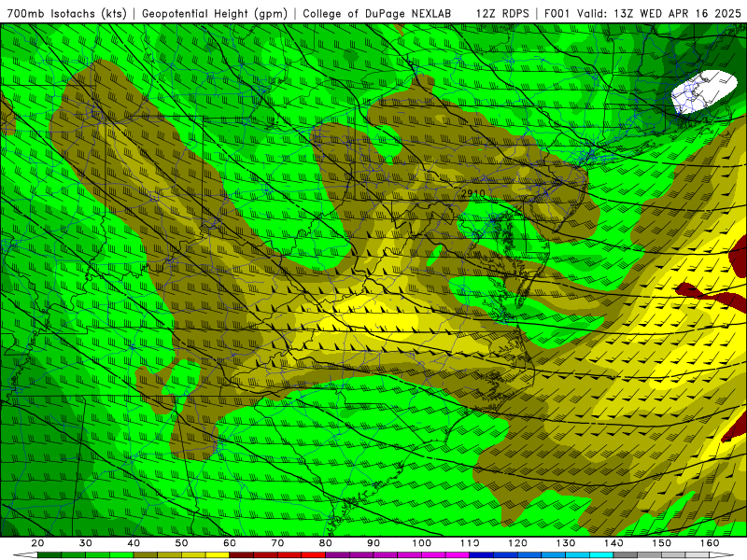
Task: Click the left arrow end of the colorbar
Action: pyautogui.click(x=25, y=554)
